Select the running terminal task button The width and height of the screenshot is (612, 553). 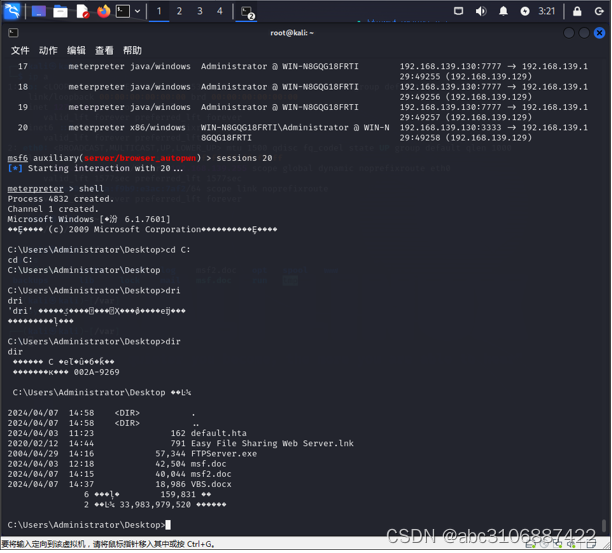pyautogui.click(x=247, y=12)
